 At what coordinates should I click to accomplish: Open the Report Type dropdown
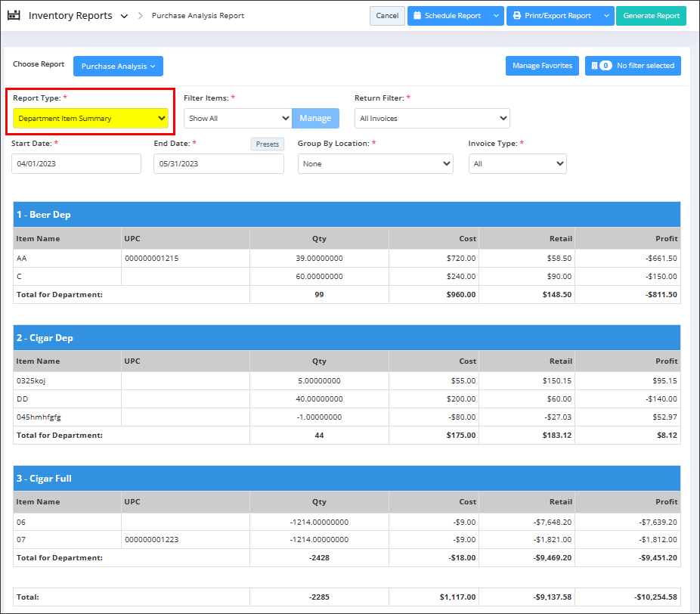(91, 118)
